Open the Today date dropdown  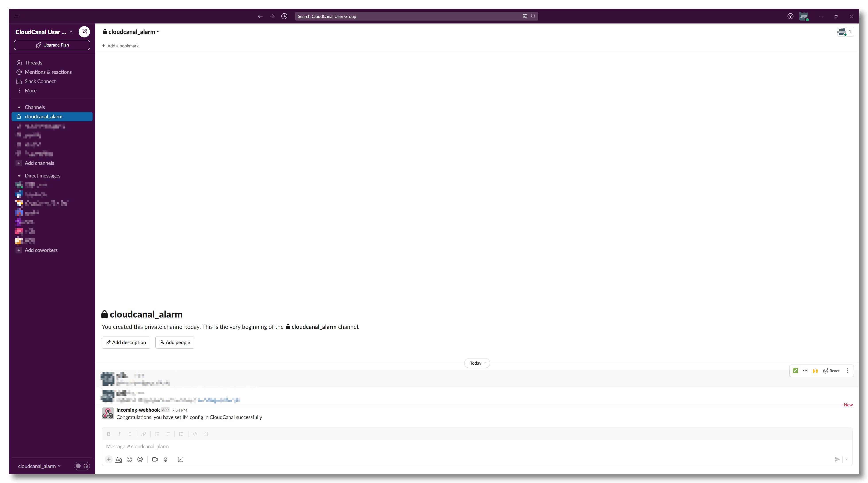pyautogui.click(x=477, y=363)
